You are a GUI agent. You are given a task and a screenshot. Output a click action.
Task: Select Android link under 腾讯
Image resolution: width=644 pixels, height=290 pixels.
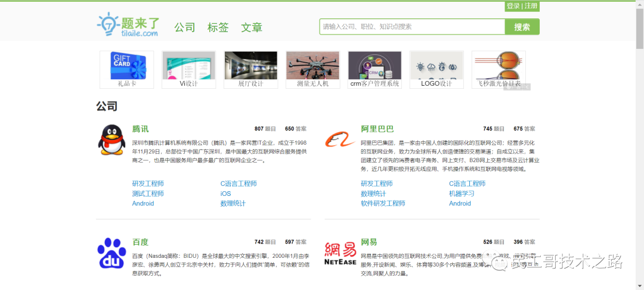point(143,204)
